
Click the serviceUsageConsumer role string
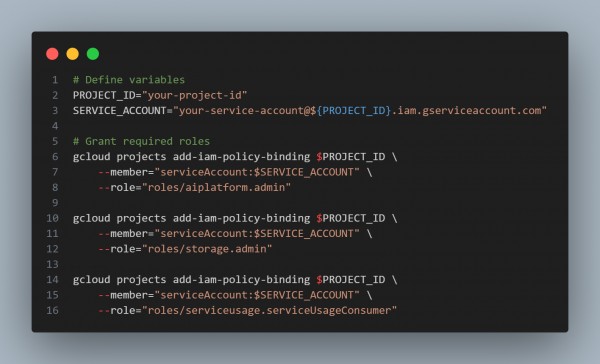[270, 310]
